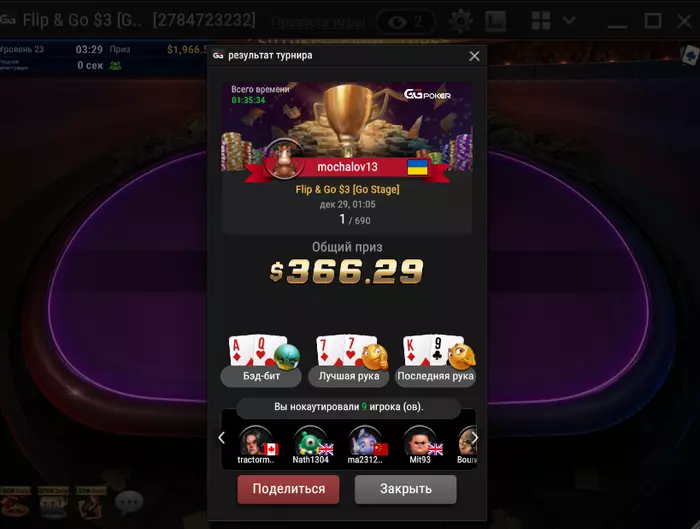Open the Правила игры link

pyautogui.click(x=318, y=22)
